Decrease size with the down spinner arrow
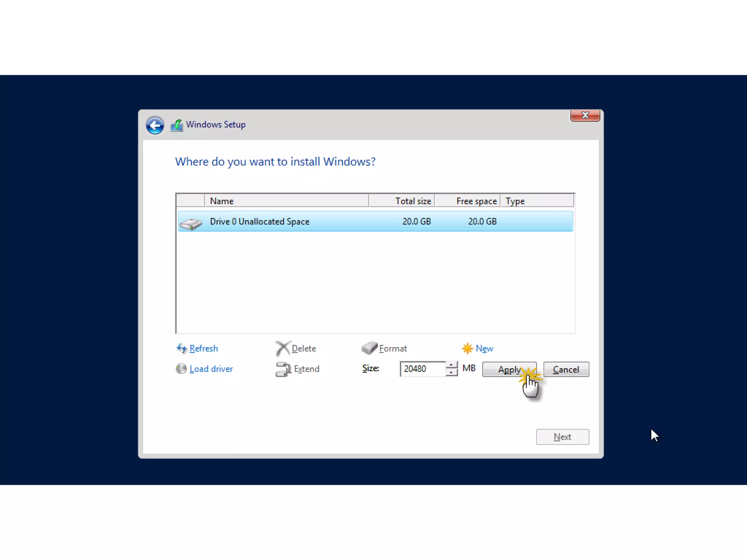Viewport: 747px width, 560px height. pos(452,373)
